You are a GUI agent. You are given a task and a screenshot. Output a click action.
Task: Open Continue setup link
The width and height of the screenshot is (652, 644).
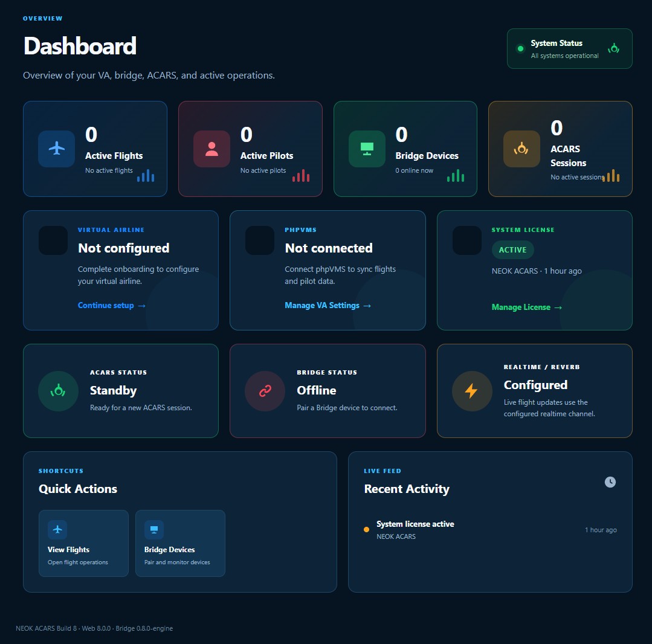click(111, 305)
